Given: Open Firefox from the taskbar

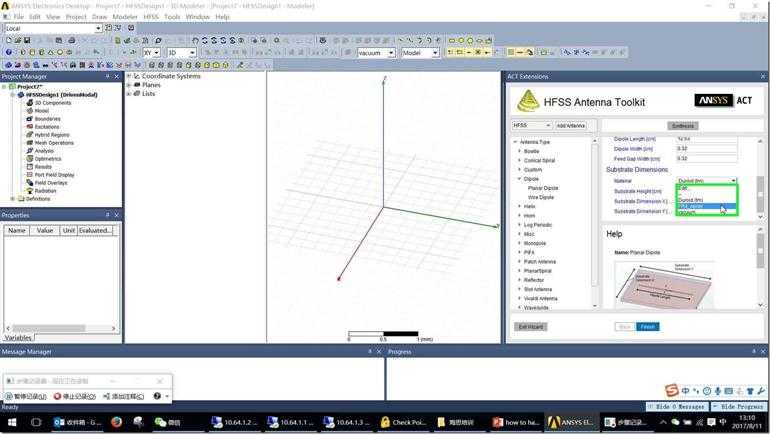Looking at the screenshot, I should [116, 422].
